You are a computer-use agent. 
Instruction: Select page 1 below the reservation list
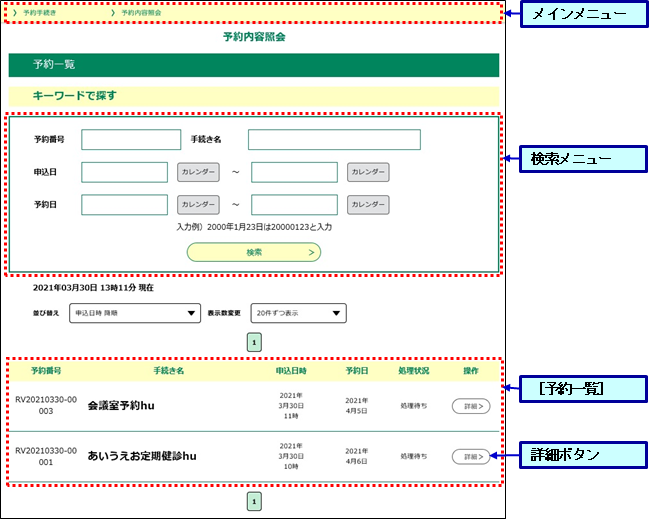tap(254, 501)
